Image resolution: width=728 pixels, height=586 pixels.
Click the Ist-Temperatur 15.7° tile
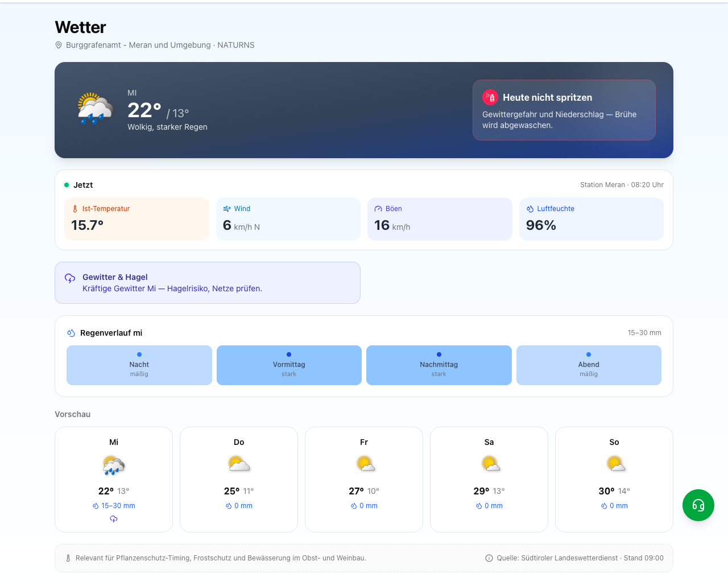tap(137, 219)
